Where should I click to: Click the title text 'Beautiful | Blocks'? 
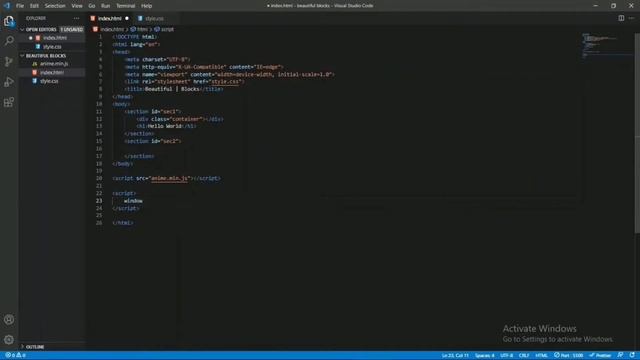point(172,89)
